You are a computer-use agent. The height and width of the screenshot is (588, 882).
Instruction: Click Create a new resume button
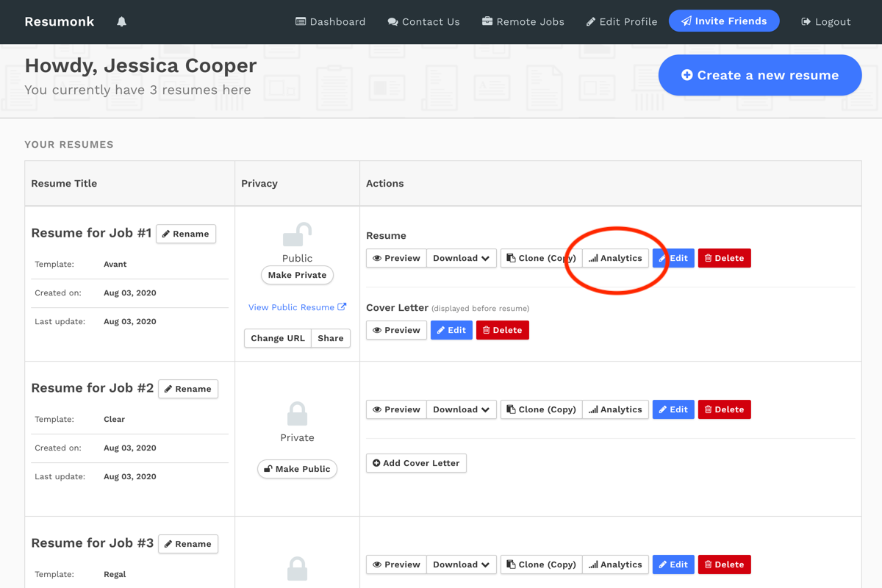[x=759, y=75]
